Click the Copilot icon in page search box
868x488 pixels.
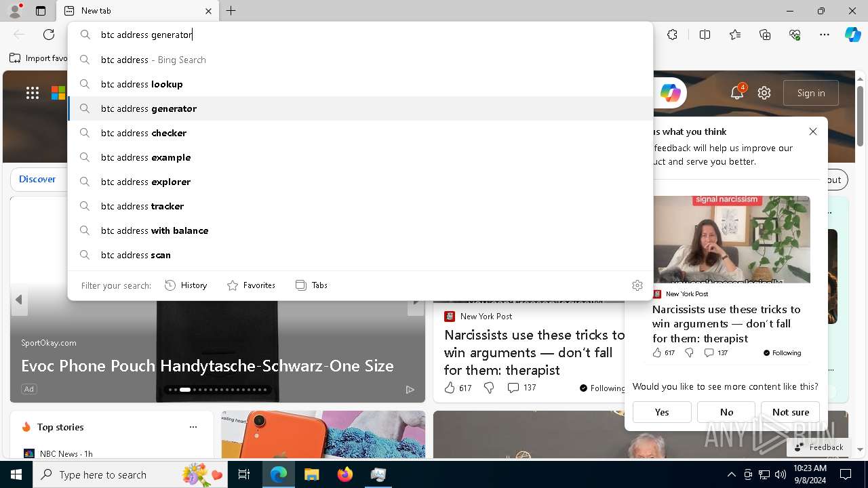tap(671, 93)
